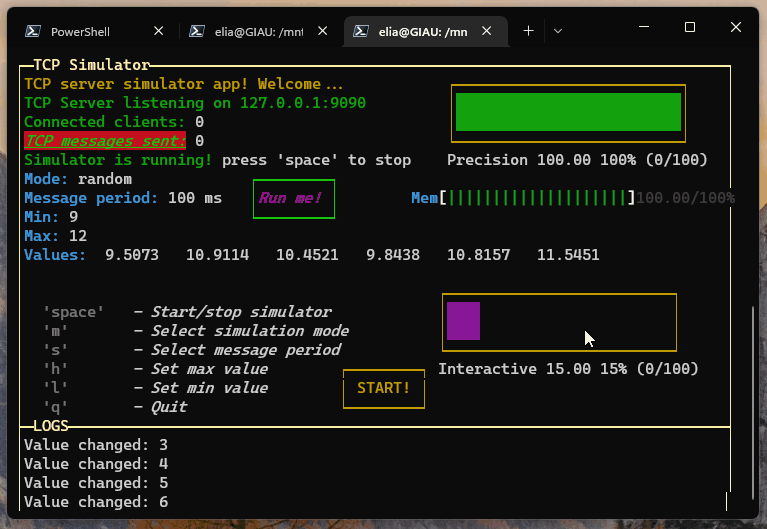Click the active tab's terminal icon

360,31
